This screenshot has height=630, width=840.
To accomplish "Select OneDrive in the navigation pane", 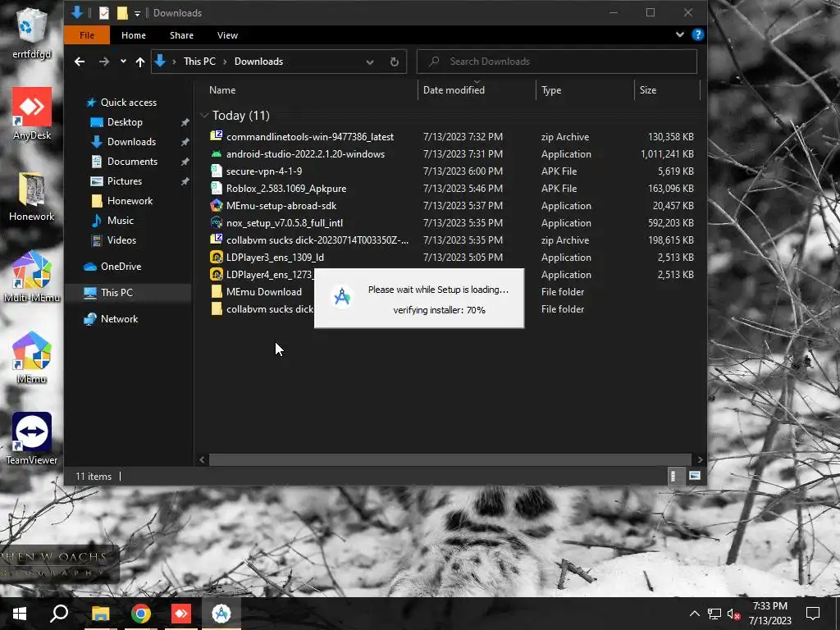I will (x=121, y=267).
